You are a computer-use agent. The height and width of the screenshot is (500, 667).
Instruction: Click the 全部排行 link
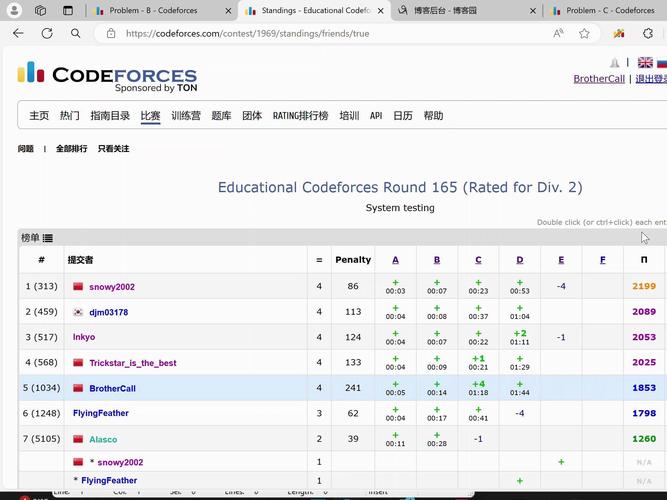pos(71,149)
